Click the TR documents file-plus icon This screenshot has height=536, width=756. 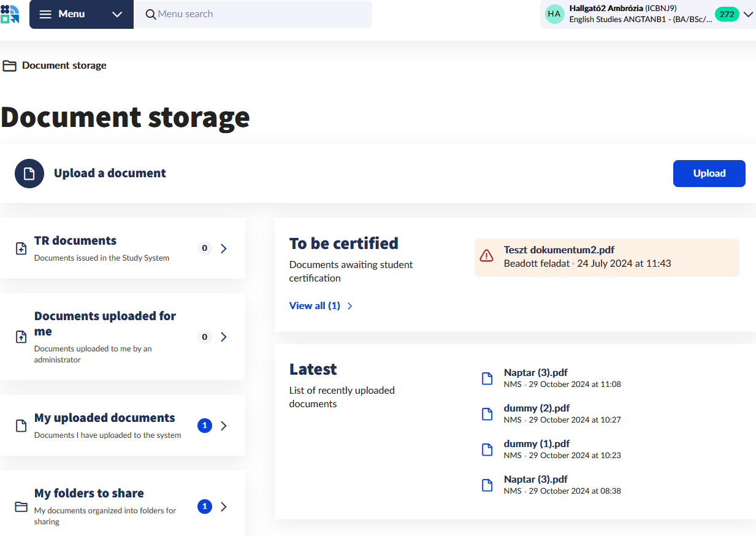[21, 248]
